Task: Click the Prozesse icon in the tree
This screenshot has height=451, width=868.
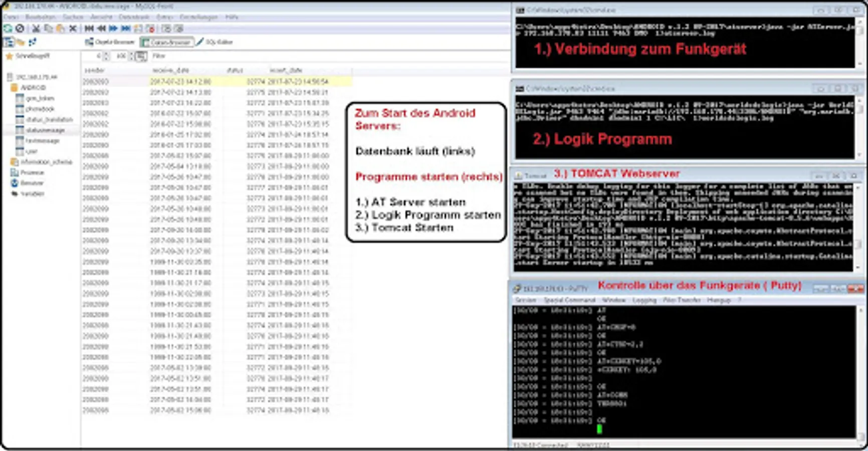Action: click(15, 172)
